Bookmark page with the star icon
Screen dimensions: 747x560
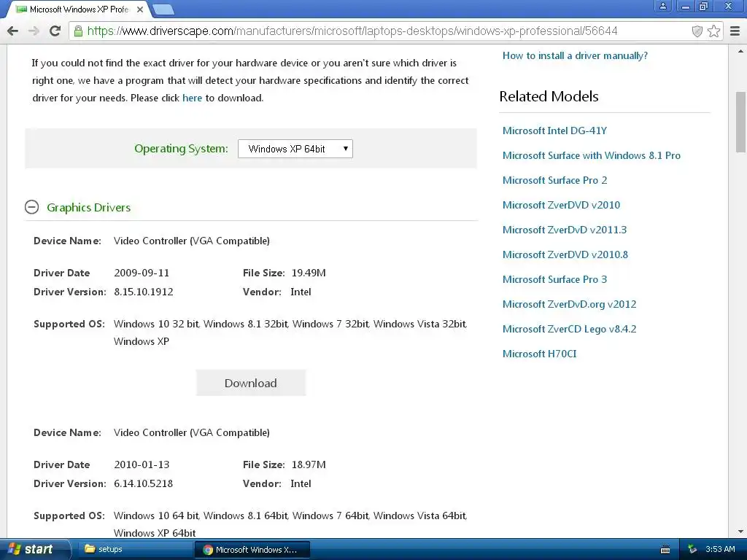click(x=713, y=31)
